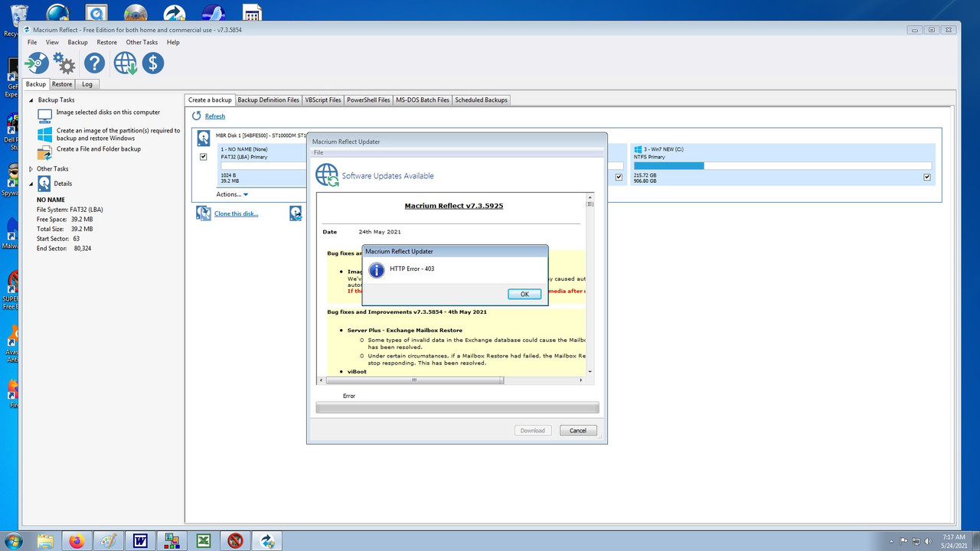
Task: Switch to the Restore tab
Action: point(61,84)
